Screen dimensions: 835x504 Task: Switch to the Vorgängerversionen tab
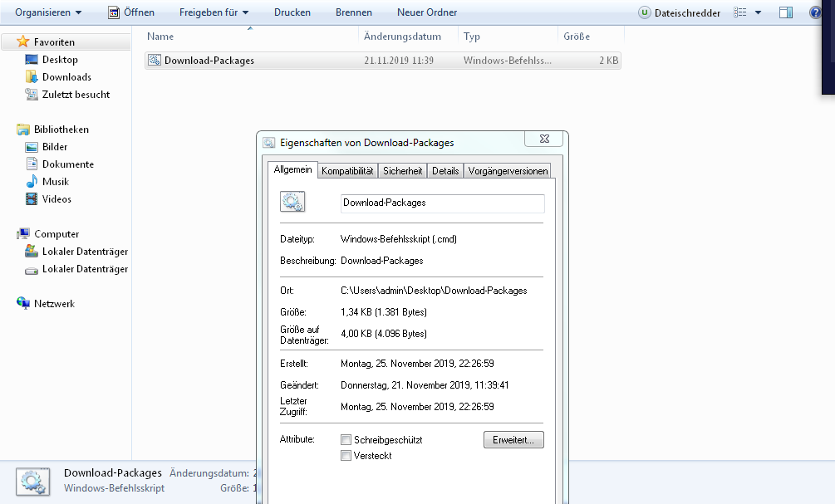point(508,171)
